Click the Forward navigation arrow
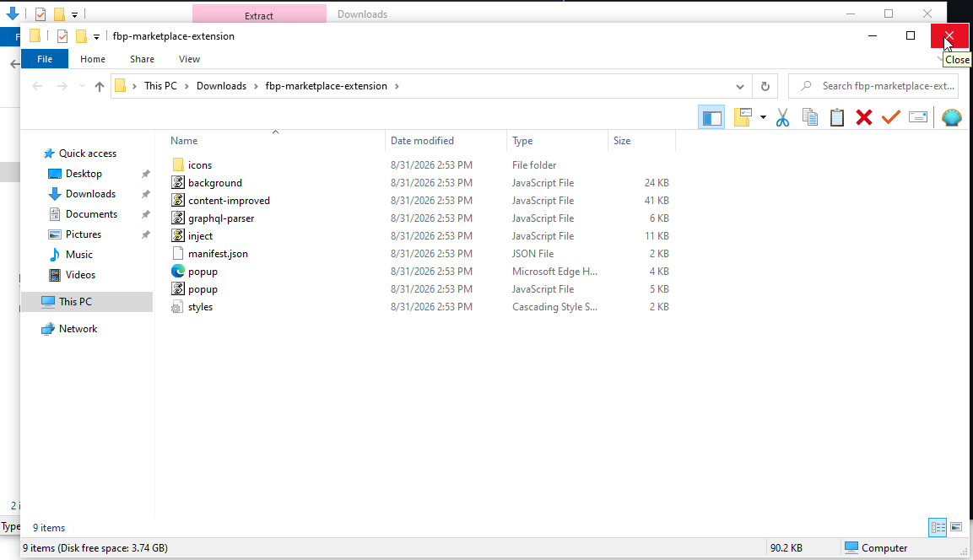 click(x=62, y=86)
